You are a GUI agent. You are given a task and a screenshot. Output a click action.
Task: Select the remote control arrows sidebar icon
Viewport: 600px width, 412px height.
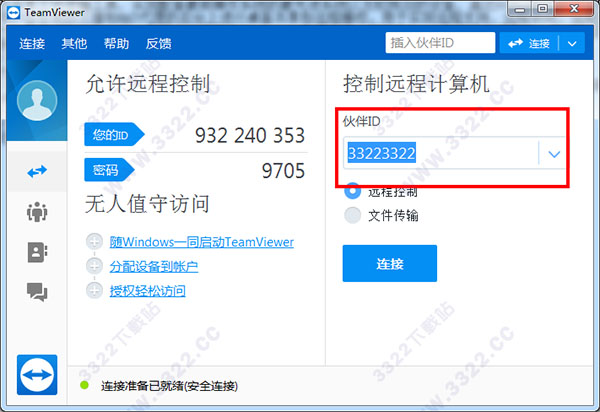[x=37, y=171]
